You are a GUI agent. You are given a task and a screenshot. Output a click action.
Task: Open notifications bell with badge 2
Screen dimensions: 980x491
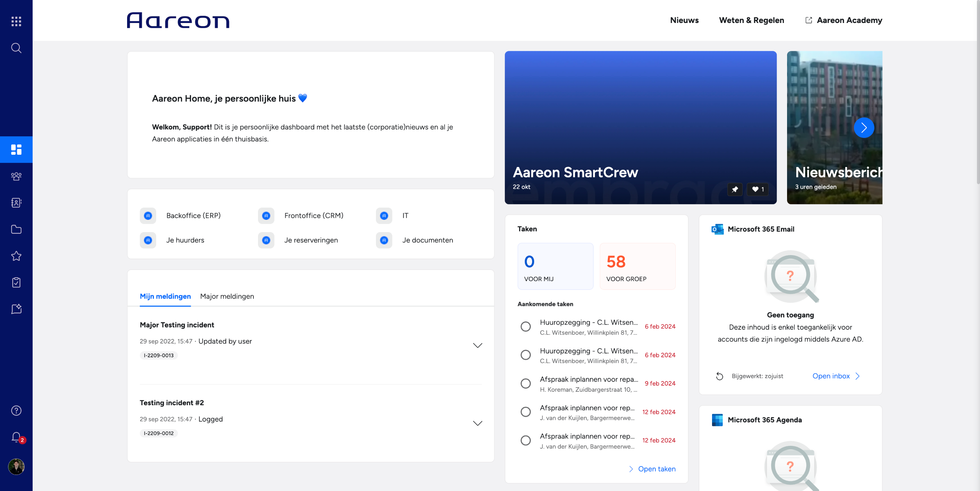pyautogui.click(x=17, y=437)
